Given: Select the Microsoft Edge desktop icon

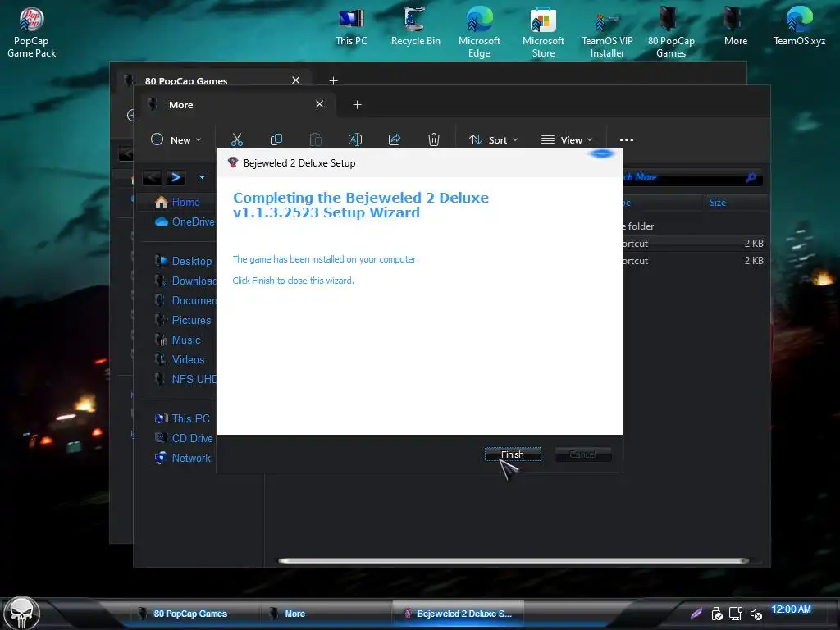Looking at the screenshot, I should (x=479, y=32).
